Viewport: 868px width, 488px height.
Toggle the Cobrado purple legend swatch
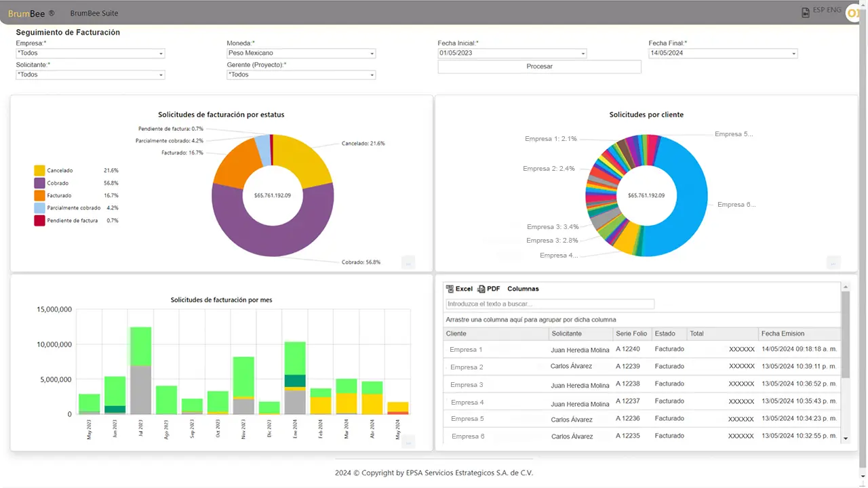pos(39,183)
